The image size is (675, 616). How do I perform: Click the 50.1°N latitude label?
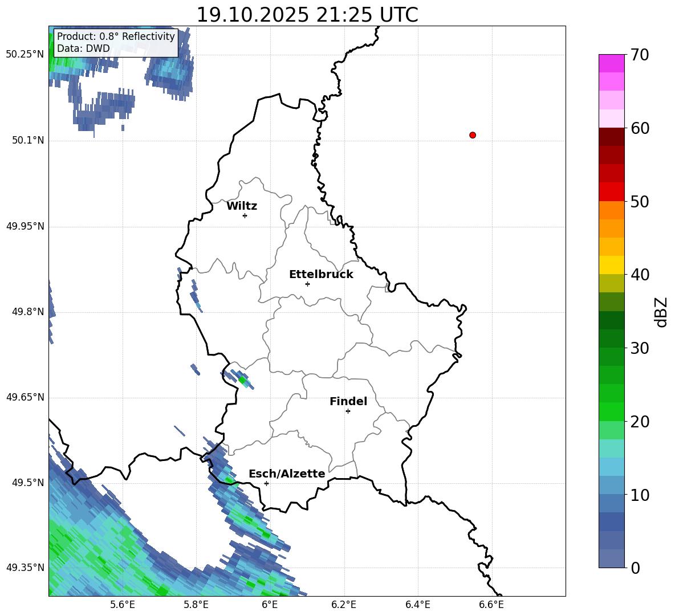click(x=28, y=140)
